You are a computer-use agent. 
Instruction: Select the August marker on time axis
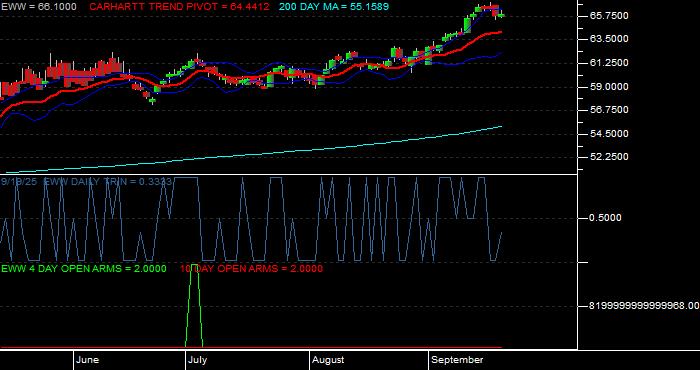click(328, 360)
